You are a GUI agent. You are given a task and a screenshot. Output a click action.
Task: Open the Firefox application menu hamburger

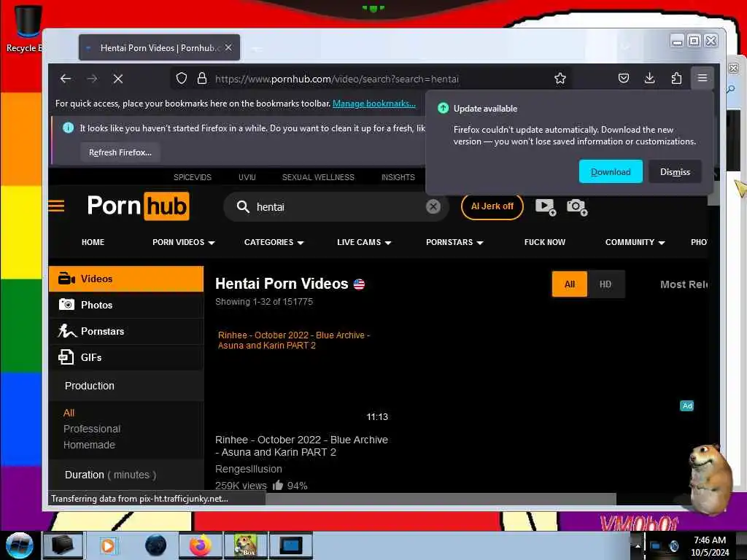tap(703, 78)
